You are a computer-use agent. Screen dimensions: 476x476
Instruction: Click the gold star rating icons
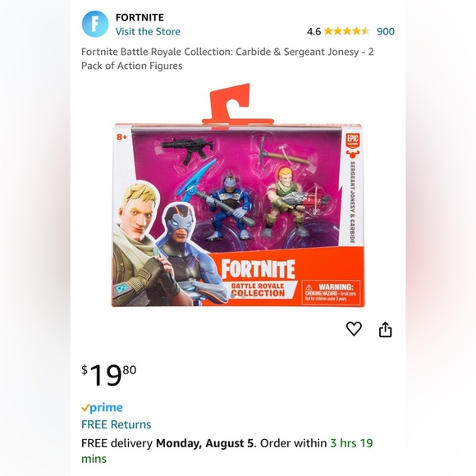(x=347, y=31)
